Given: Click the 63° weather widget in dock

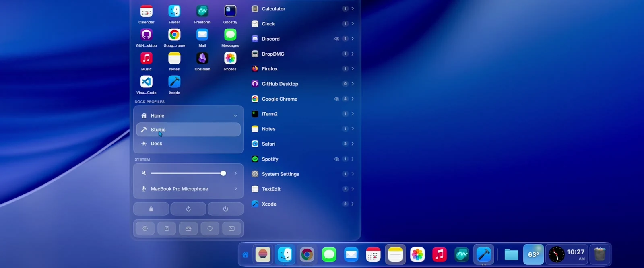Looking at the screenshot, I should coord(533,254).
